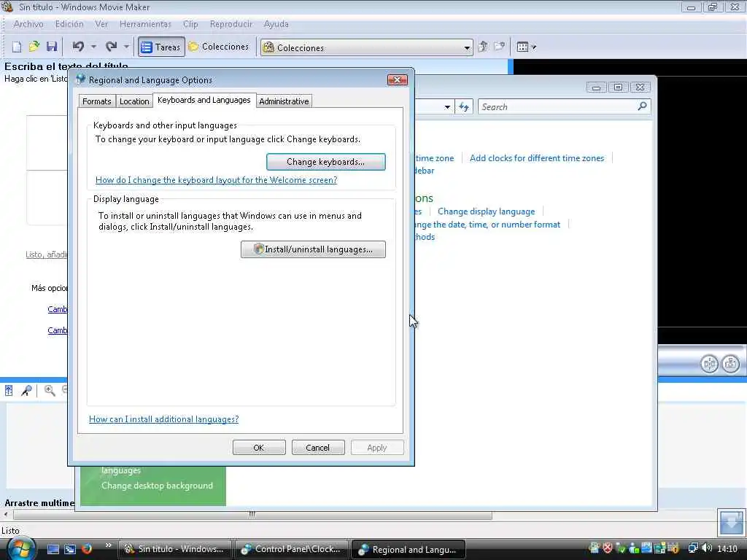Viewport: 747px width, 560px height.
Task: Refresh the Control Panel address bar
Action: (464, 106)
